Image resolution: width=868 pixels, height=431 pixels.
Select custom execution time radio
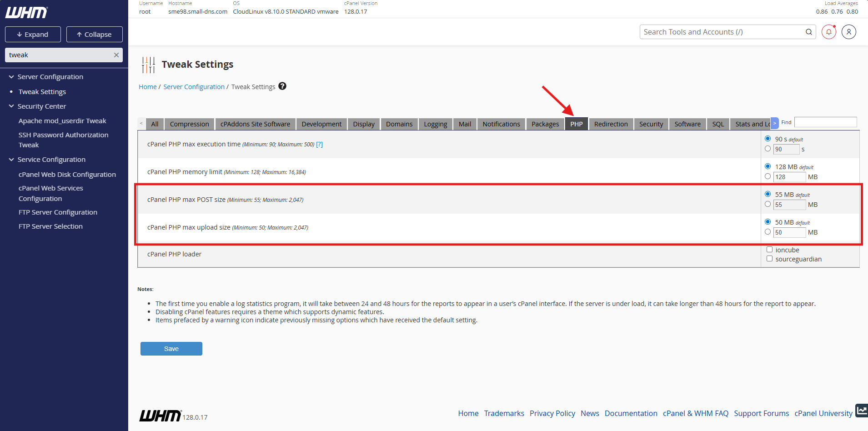768,149
